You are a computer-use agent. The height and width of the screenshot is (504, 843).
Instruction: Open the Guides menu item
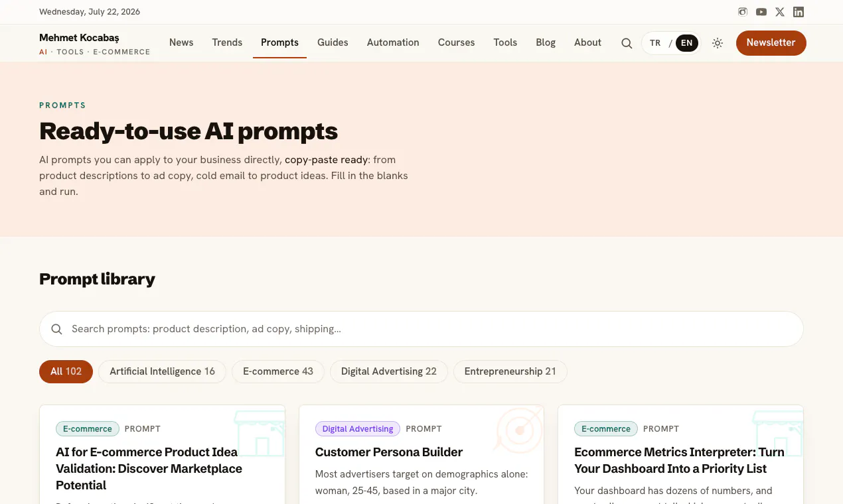click(x=333, y=42)
